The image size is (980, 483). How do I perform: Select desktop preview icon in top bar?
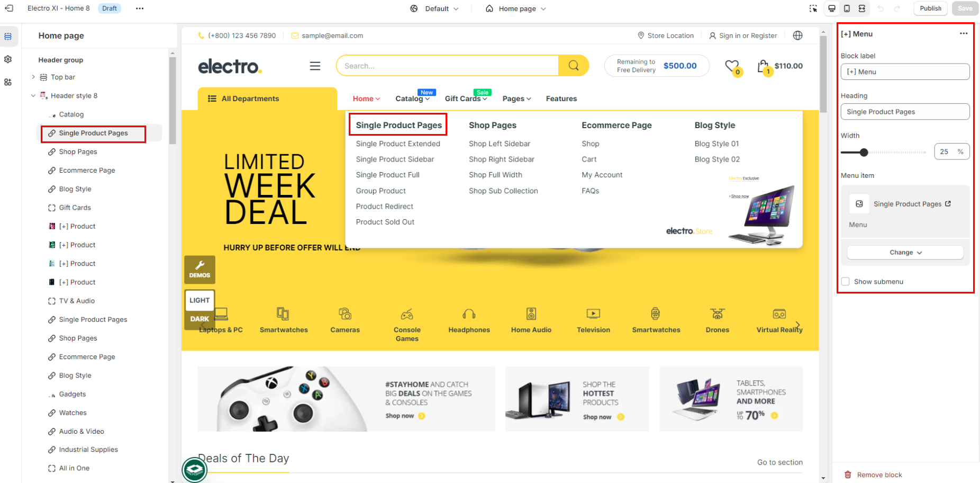click(x=832, y=8)
